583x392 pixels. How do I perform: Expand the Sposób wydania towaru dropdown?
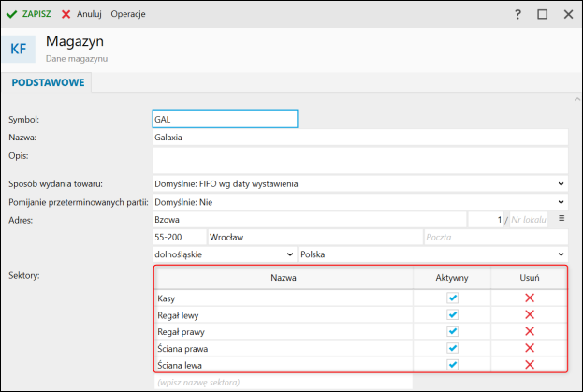coord(561,184)
